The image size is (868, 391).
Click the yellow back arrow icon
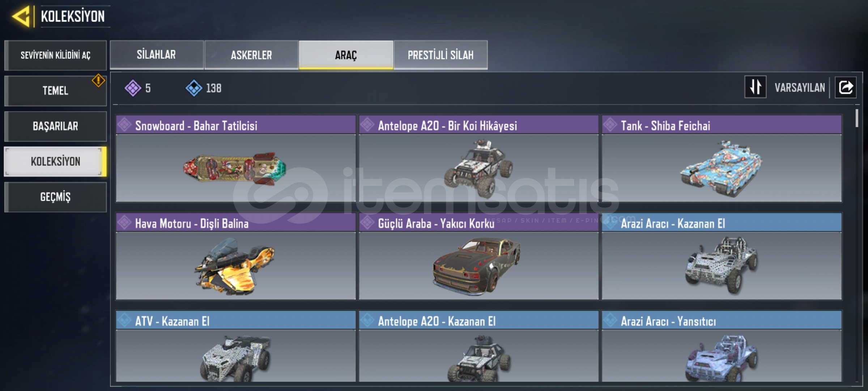click(x=21, y=17)
